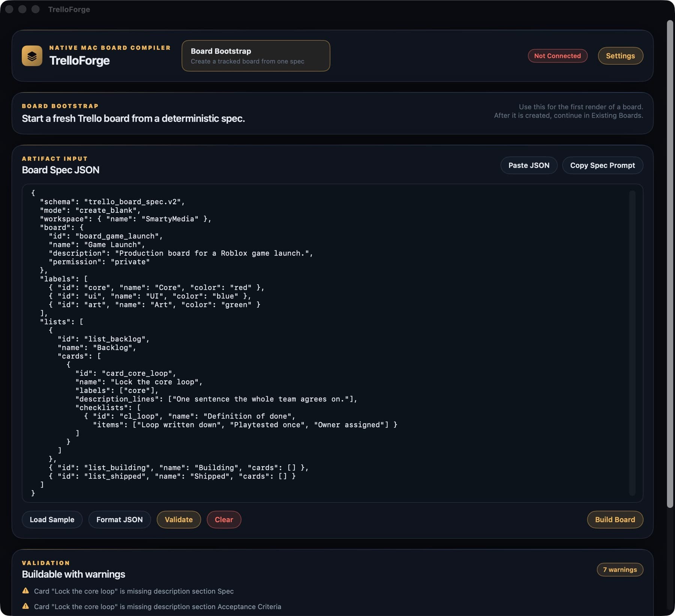Click the "id": "card_core_loop" line
The height and width of the screenshot is (616, 675).
point(126,373)
